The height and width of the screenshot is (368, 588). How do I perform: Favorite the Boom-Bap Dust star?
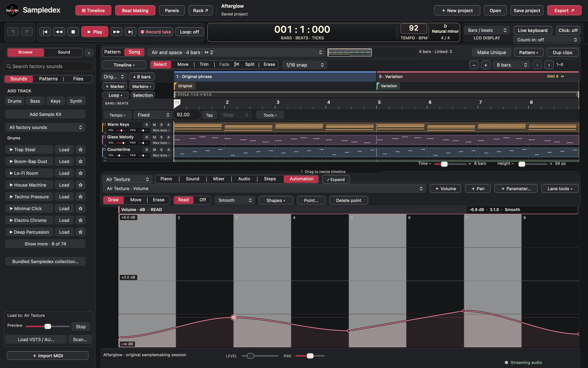pyautogui.click(x=80, y=161)
